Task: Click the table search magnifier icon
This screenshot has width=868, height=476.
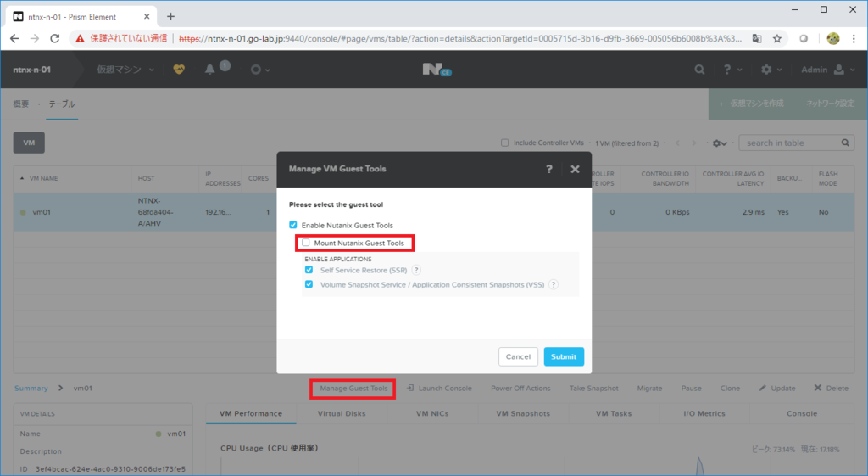Action: [845, 143]
